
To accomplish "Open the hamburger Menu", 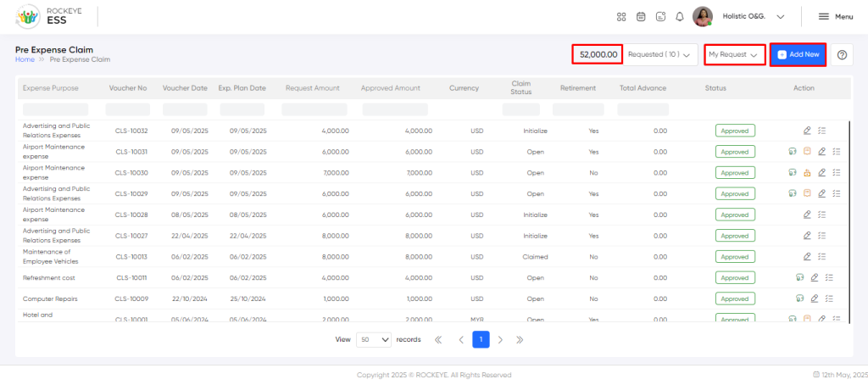I will 835,16.
